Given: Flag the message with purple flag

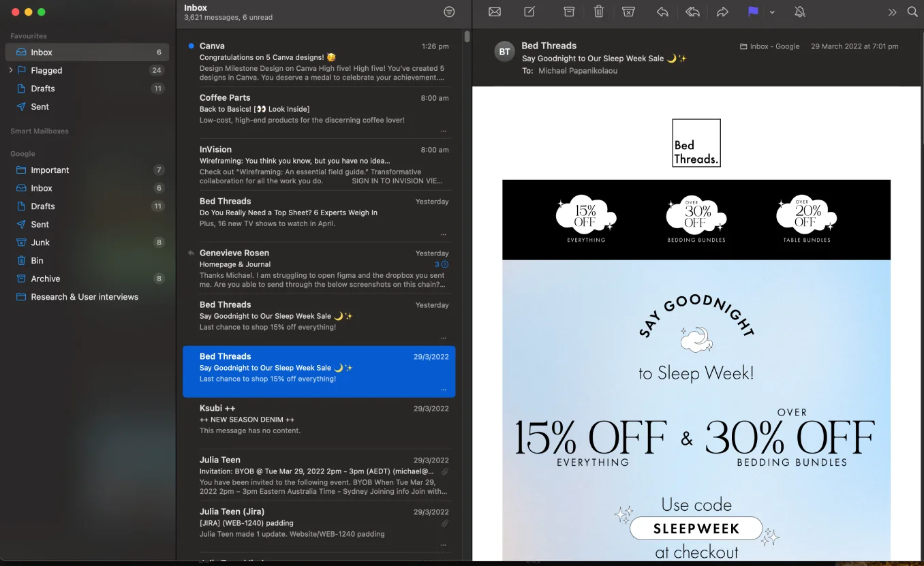Looking at the screenshot, I should 753,12.
